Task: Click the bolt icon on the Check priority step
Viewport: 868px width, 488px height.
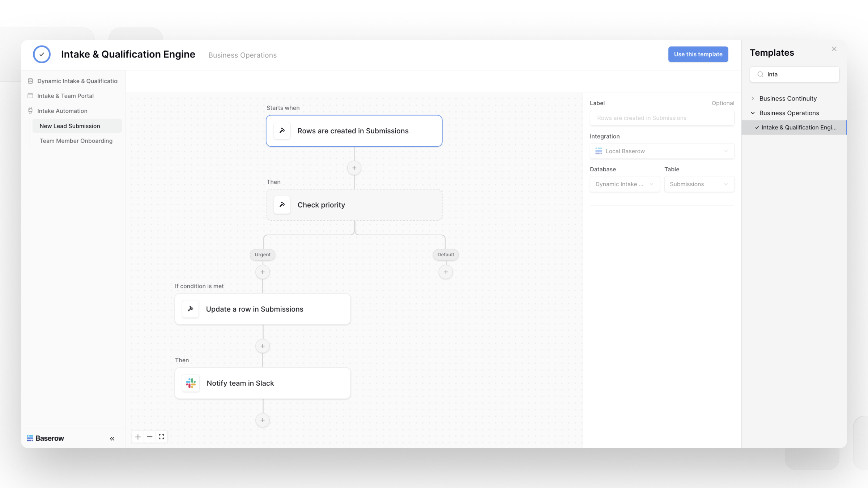Action: pyautogui.click(x=282, y=205)
